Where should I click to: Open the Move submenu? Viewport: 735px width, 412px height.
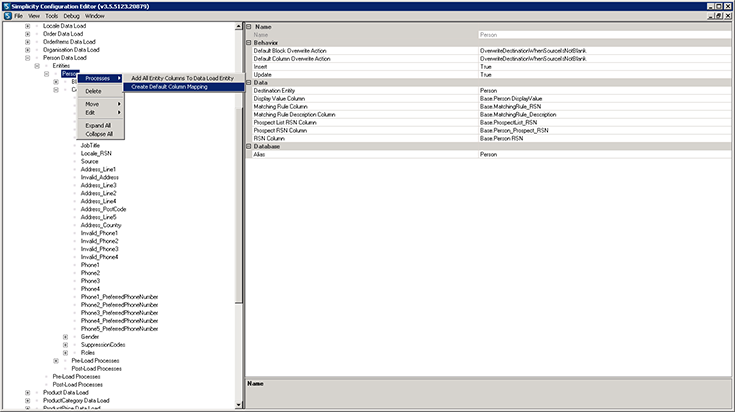(100, 104)
